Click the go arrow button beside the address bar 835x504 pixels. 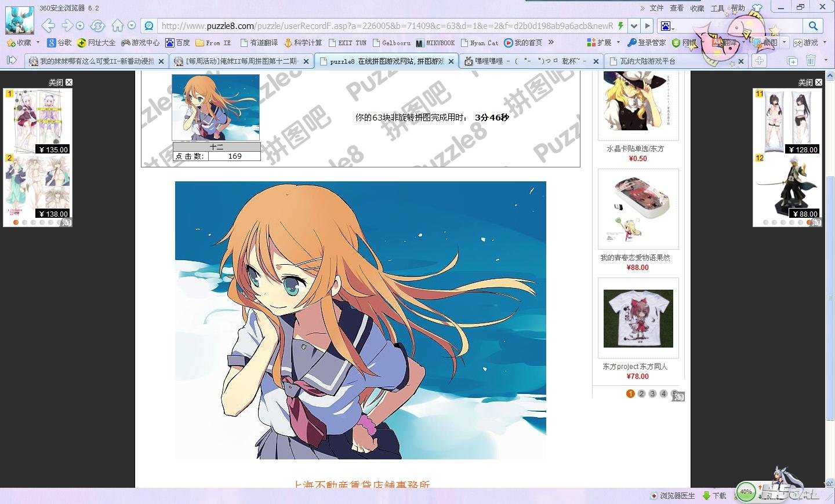[648, 25]
